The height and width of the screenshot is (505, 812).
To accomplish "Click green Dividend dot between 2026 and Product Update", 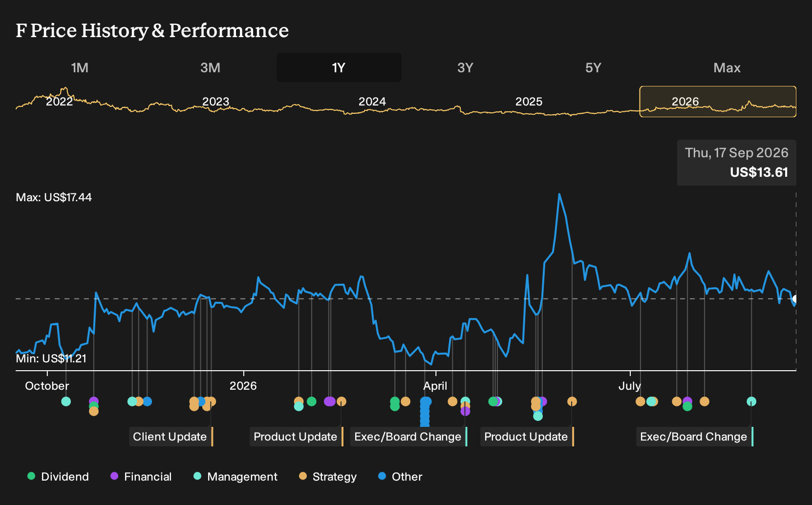I will click(x=311, y=401).
